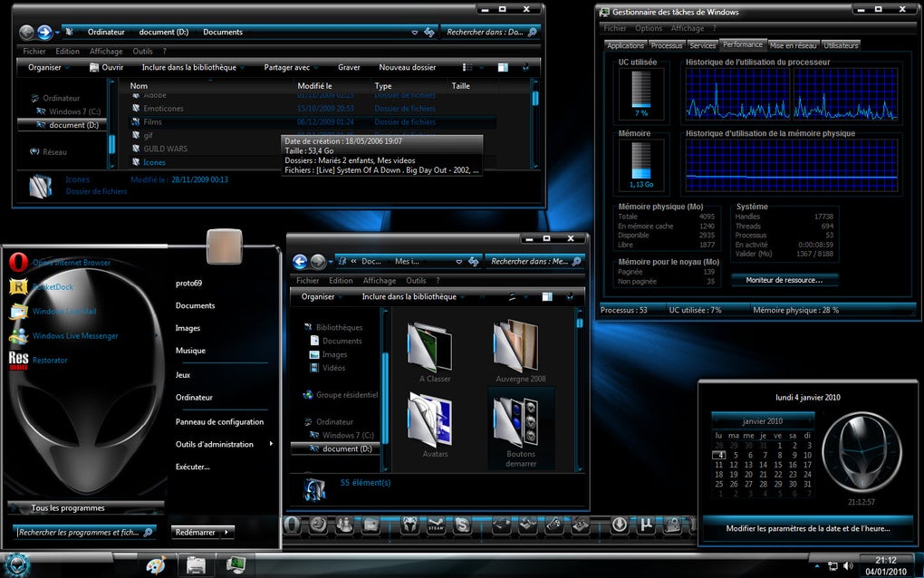Screen dimensions: 924x578
Task: Click navigation pane scrollbar in Documents window
Action: click(111, 144)
